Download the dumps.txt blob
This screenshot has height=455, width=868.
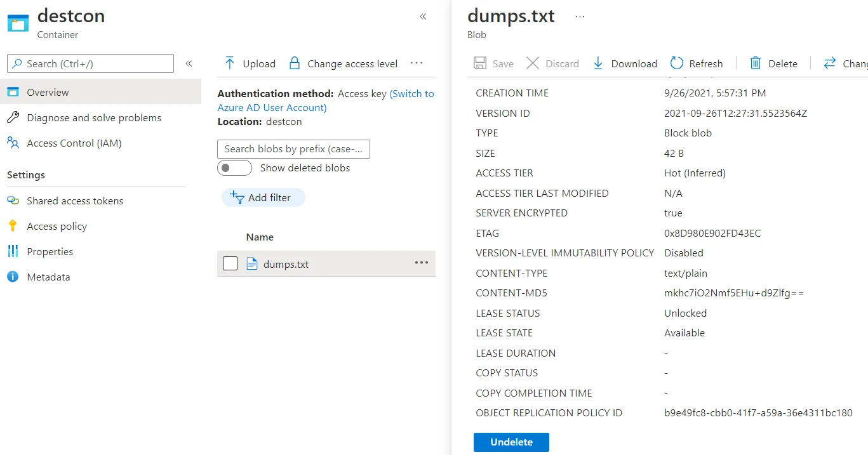(625, 63)
